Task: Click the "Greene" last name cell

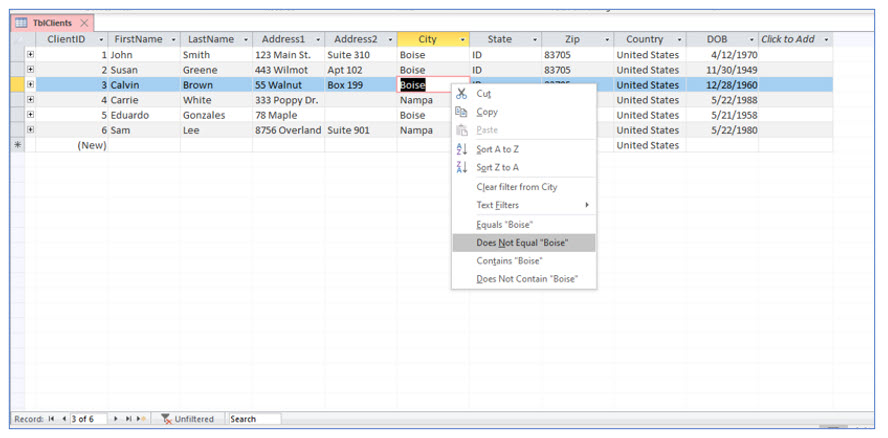Action: click(216, 70)
